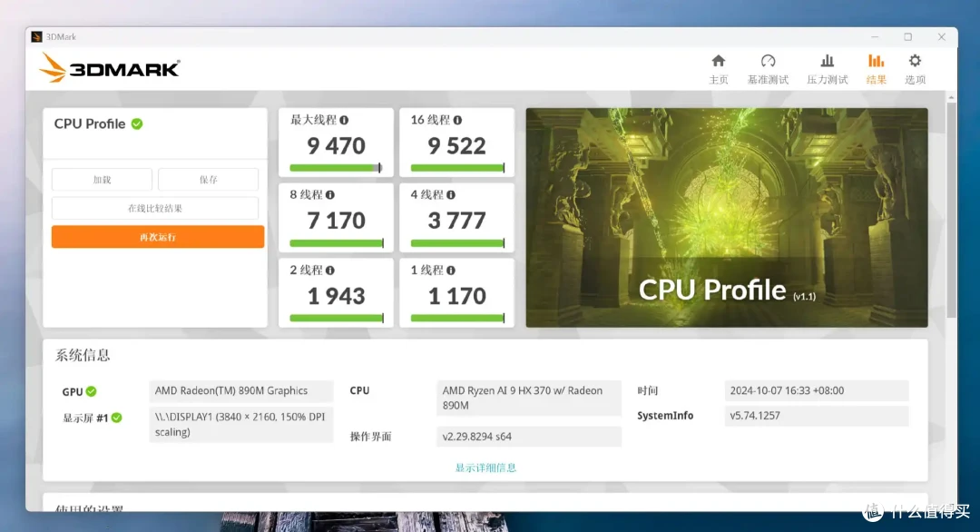Click the v2.29.8294 s64 version value

[x=529, y=437]
